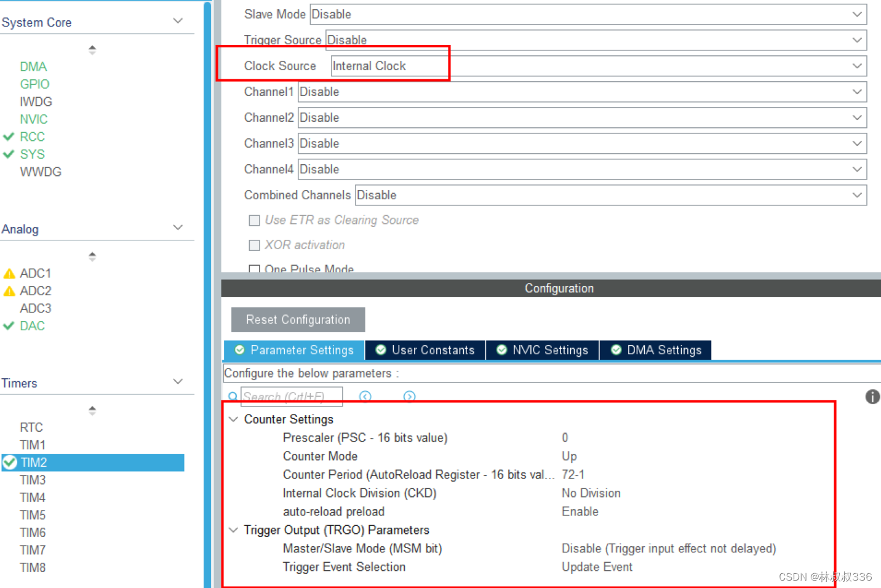Open the Slave Mode dropdown
This screenshot has width=881, height=588.
pyautogui.click(x=588, y=14)
